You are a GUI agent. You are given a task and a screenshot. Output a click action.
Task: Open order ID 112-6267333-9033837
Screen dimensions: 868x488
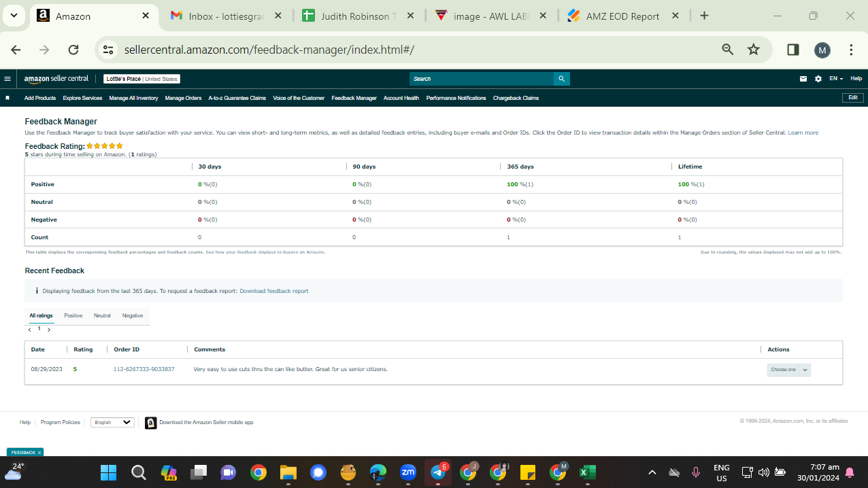[144, 369]
